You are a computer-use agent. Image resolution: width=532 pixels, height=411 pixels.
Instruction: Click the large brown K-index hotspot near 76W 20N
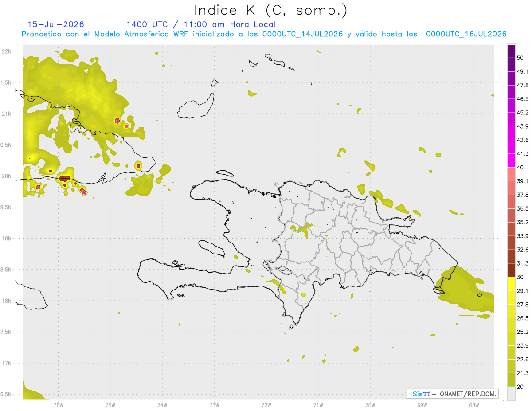point(65,178)
